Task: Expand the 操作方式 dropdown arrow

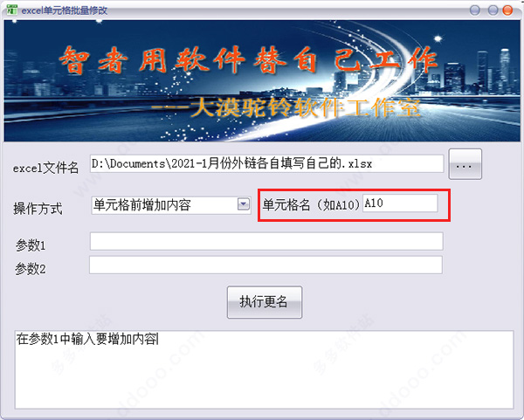Action: click(244, 203)
